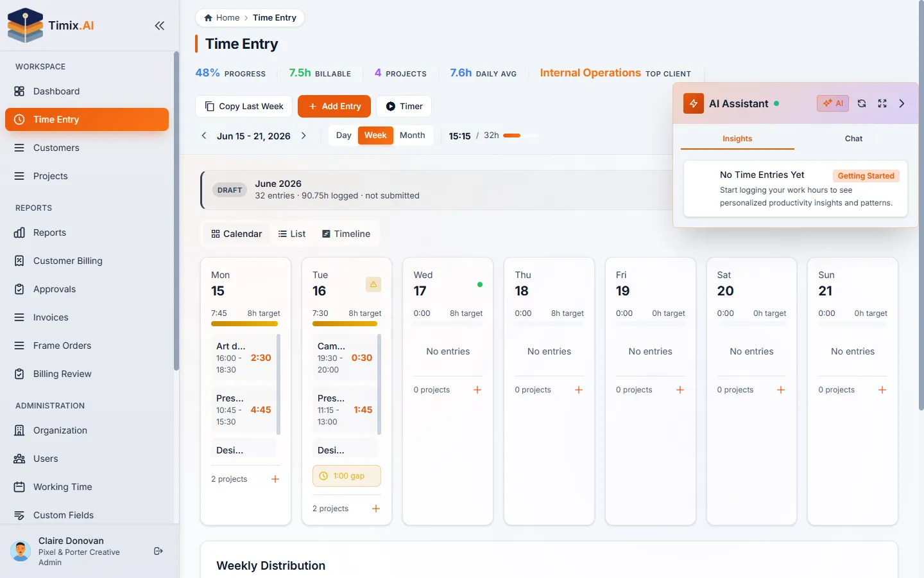Open Invoices in sidebar
This screenshot has height=578, width=924.
pos(87,317)
